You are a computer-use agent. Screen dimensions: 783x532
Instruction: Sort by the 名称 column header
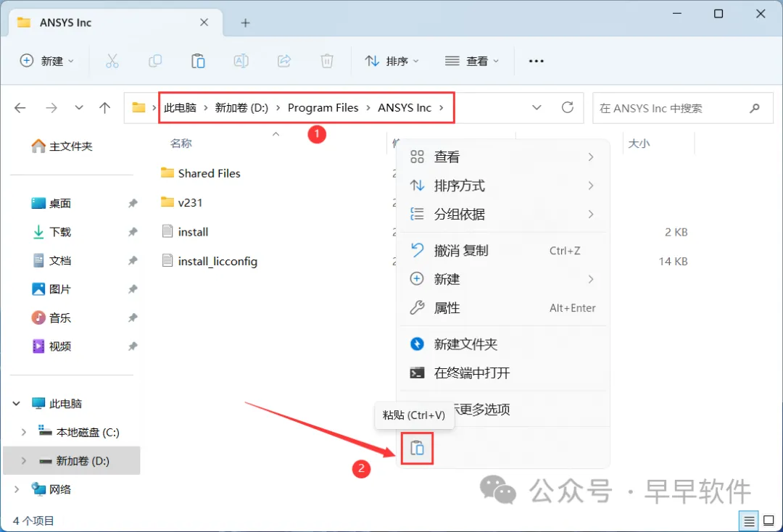pos(181,144)
